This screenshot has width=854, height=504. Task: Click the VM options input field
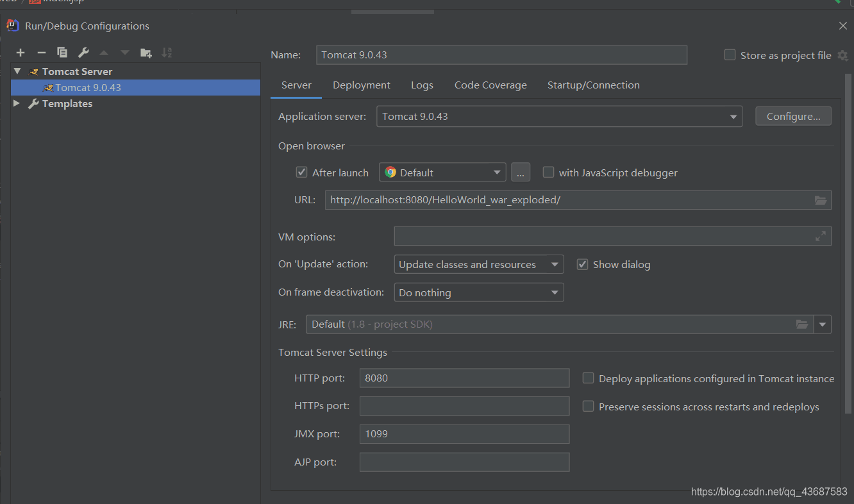pos(613,237)
